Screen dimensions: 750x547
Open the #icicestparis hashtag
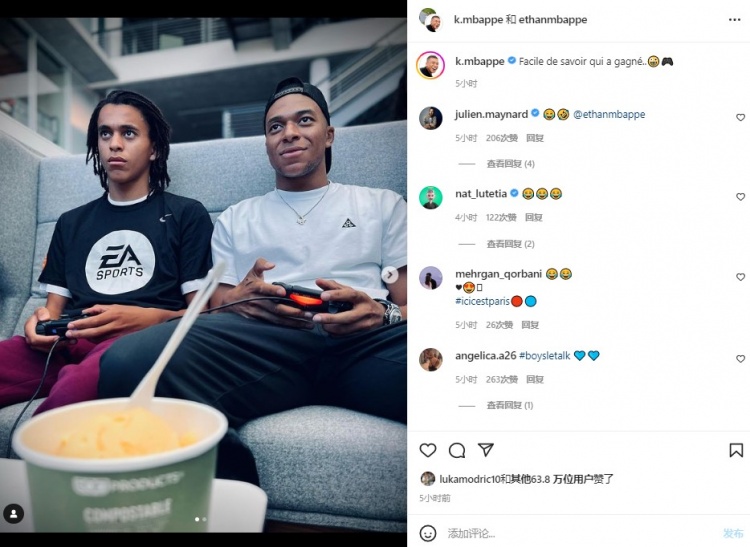[x=482, y=301]
